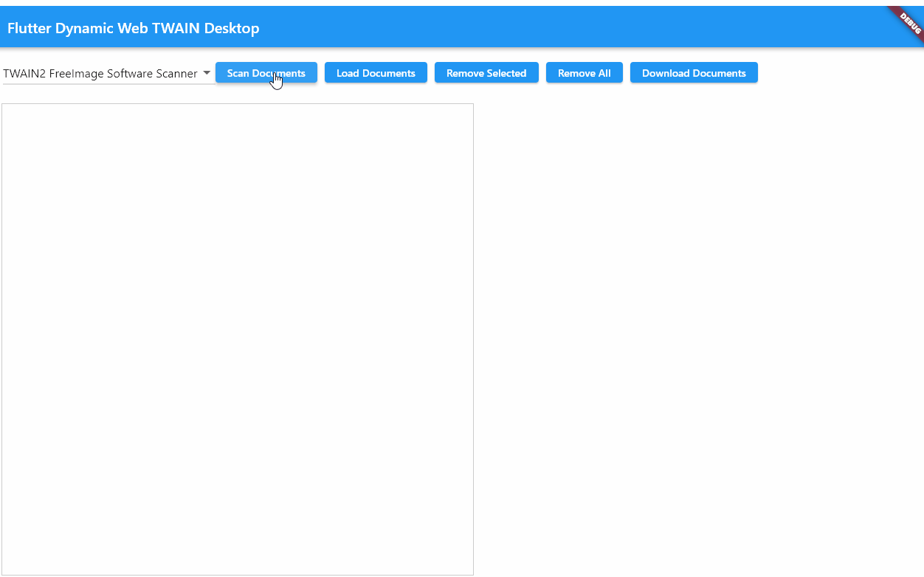Click the Flutter Dynamic Web TWAIN Desktop title
Screen dimensions: 924x577
tap(134, 29)
